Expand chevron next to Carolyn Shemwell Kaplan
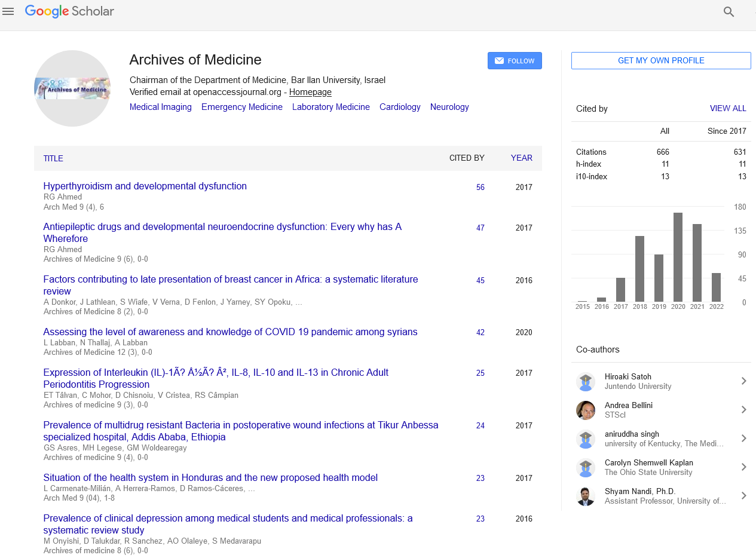 [743, 467]
